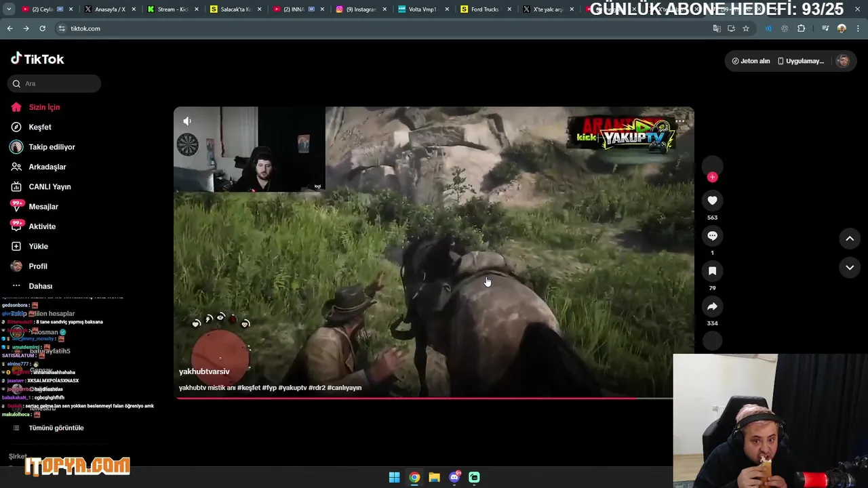The height and width of the screenshot is (488, 868).
Task: Close the Ford Trucks tab
Action: coord(509,9)
